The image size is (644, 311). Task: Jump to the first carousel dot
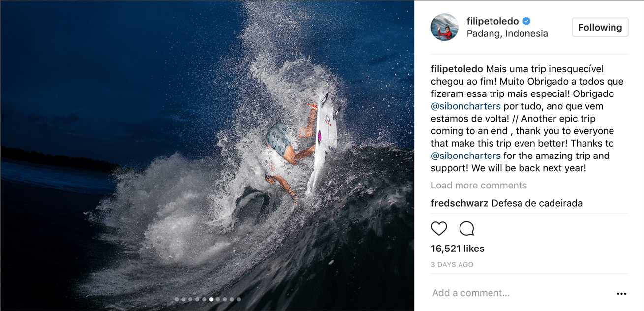(177, 299)
